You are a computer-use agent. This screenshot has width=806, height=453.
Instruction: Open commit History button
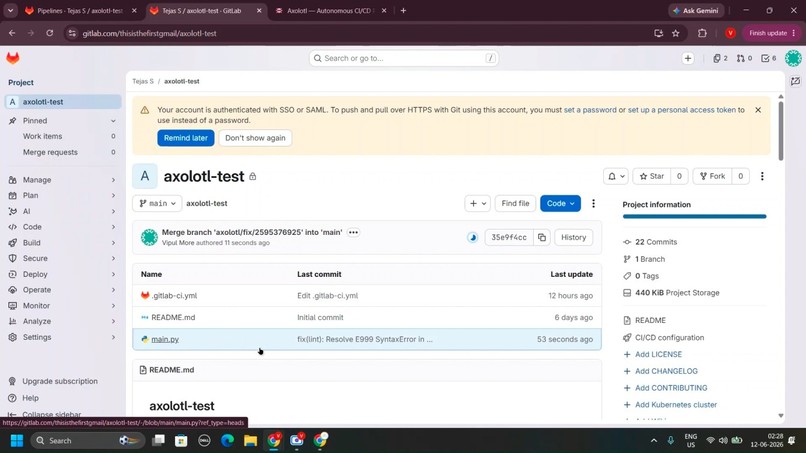pos(573,237)
